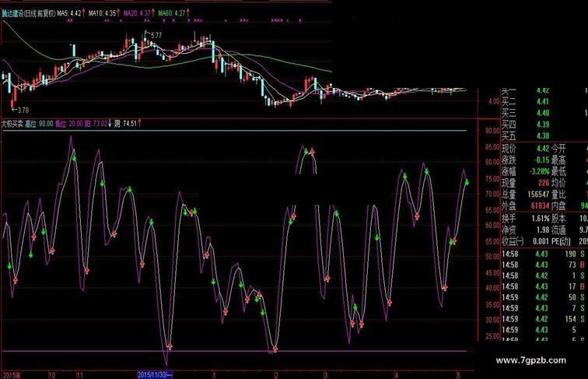Click month 4 marker on the time axis
Viewport: 588px width, 379px height.
[x=396, y=375]
